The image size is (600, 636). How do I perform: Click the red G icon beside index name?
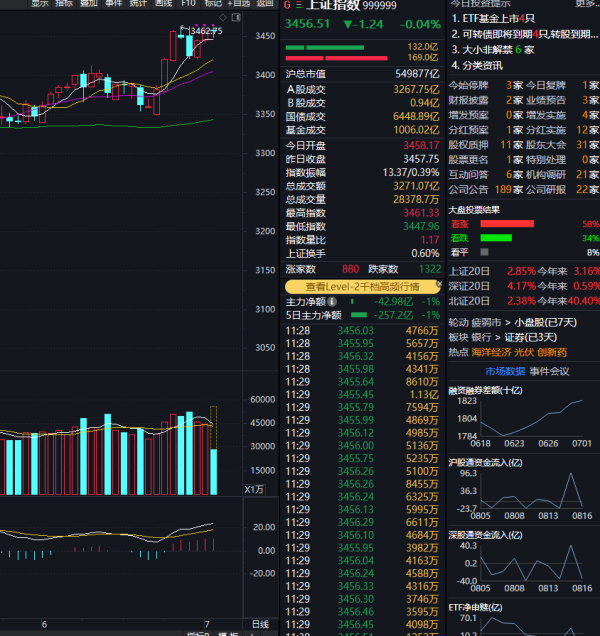[x=287, y=3]
